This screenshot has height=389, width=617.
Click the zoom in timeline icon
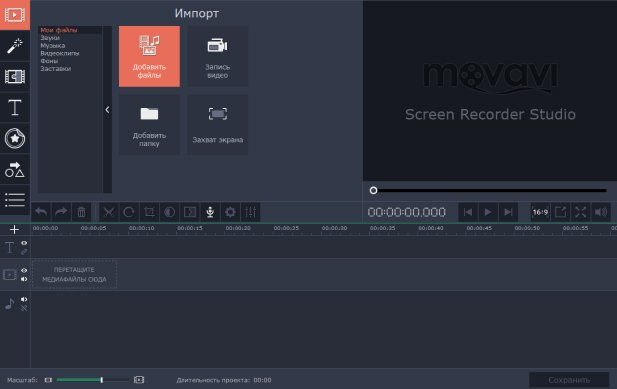point(139,380)
